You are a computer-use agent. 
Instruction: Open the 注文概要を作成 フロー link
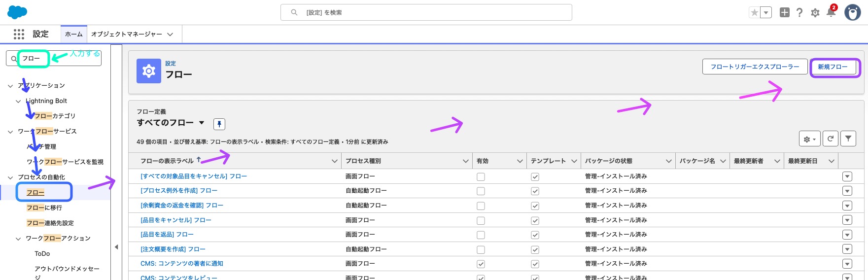[173, 249]
